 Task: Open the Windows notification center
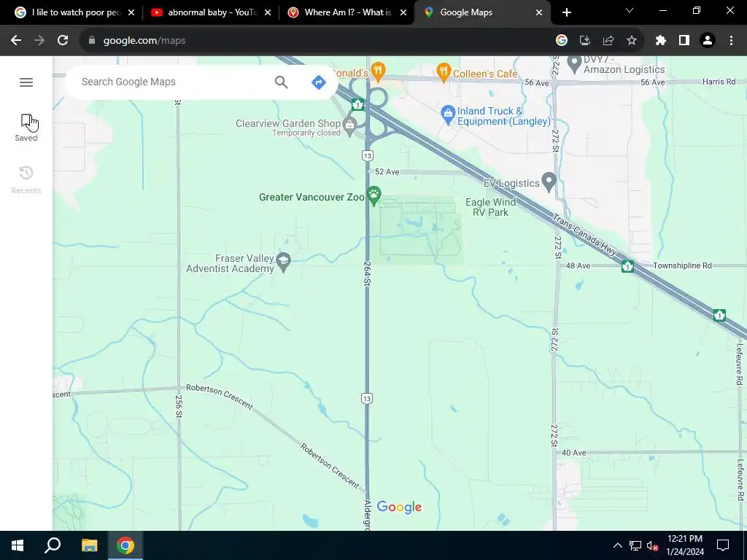click(723, 545)
